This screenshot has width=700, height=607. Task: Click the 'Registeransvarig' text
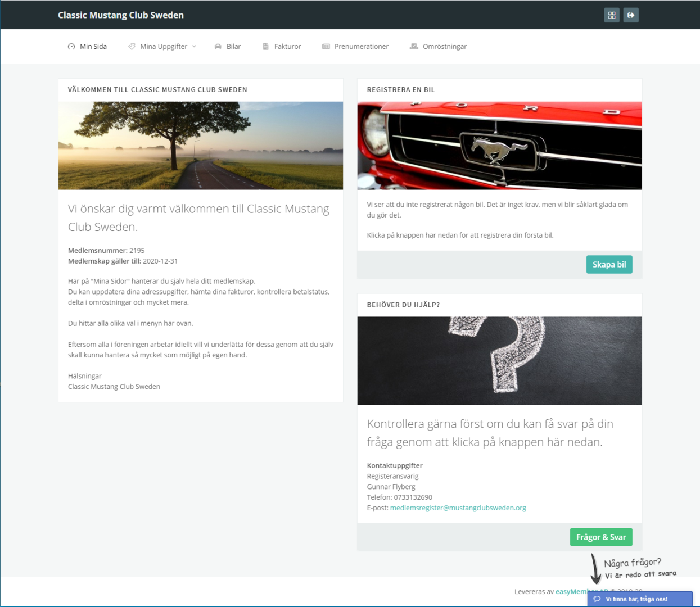click(x=393, y=477)
